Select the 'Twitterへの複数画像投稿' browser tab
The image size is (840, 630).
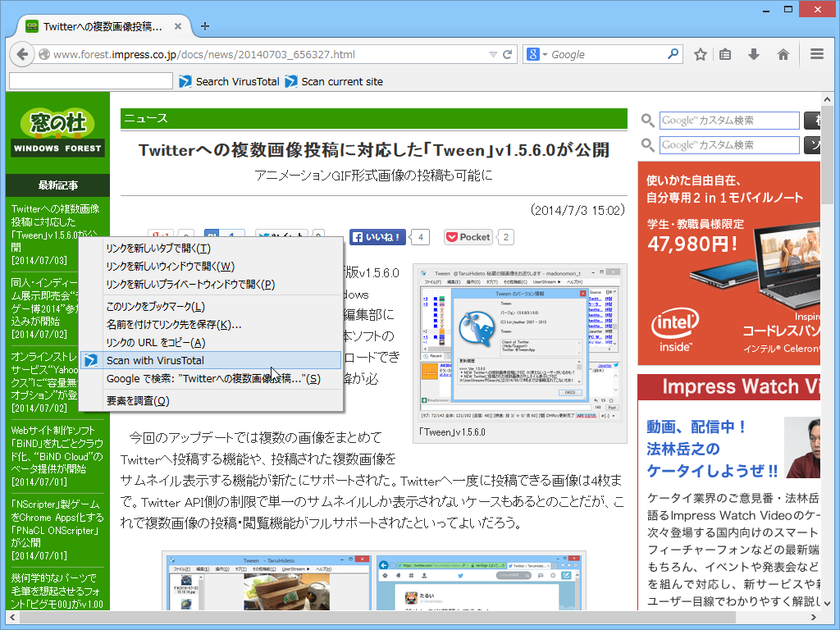[x=98, y=25]
